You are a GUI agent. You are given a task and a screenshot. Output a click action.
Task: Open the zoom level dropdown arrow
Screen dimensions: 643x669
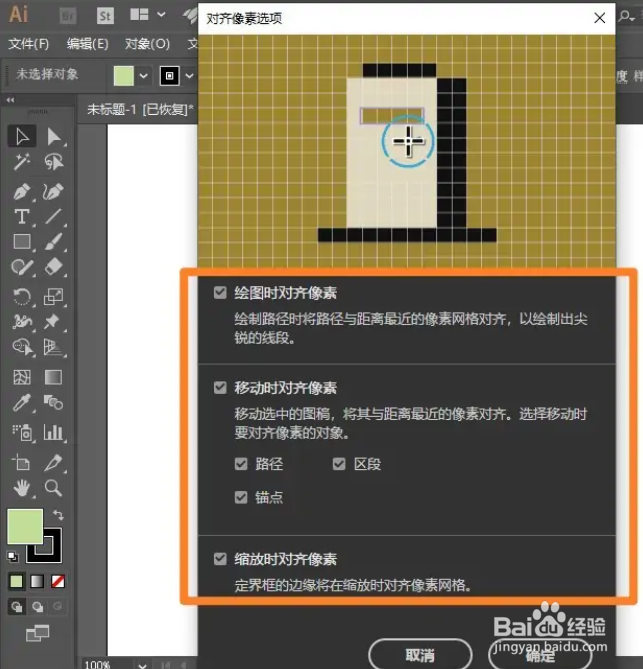click(143, 665)
